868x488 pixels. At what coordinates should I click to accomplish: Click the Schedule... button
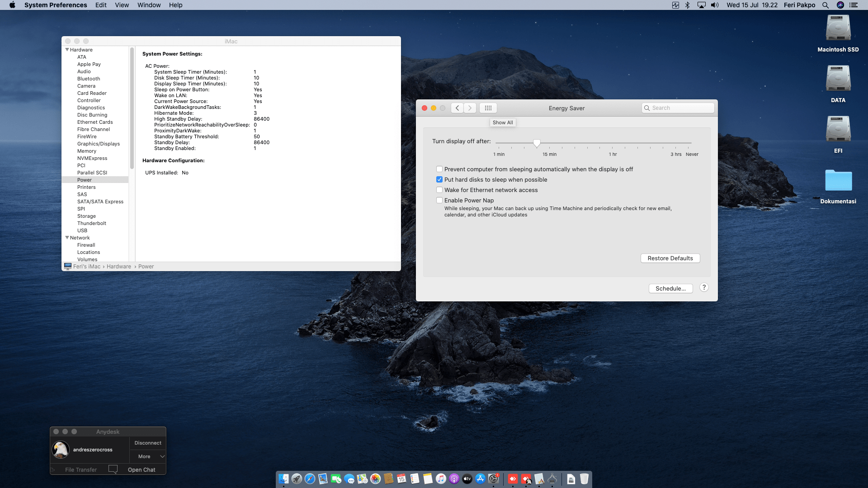click(670, 288)
